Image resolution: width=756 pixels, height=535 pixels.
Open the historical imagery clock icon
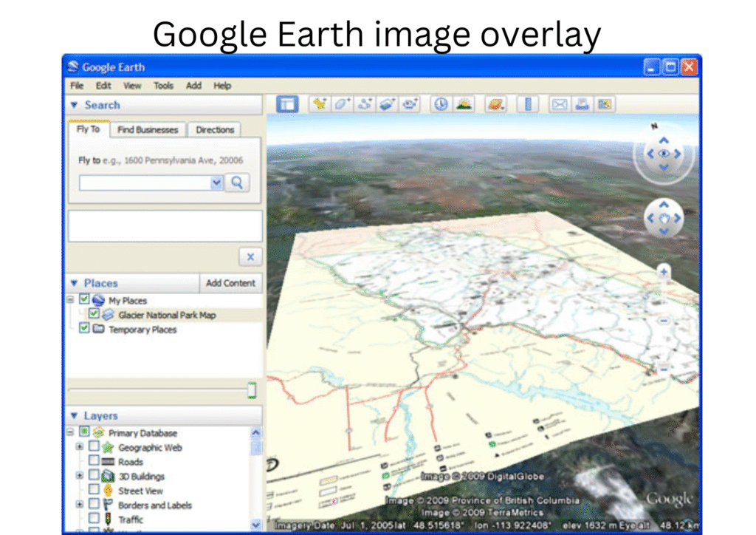[441, 104]
